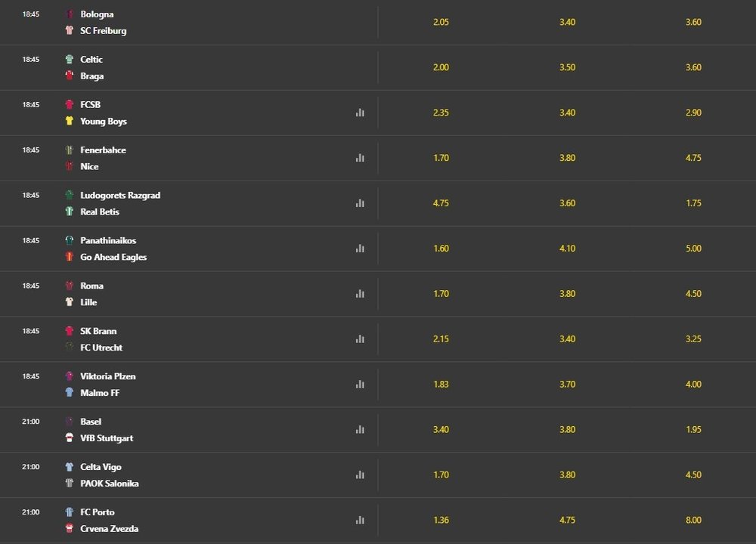Open stats icon for Fenerbahce vs Nice
756x544 pixels.
(x=360, y=158)
